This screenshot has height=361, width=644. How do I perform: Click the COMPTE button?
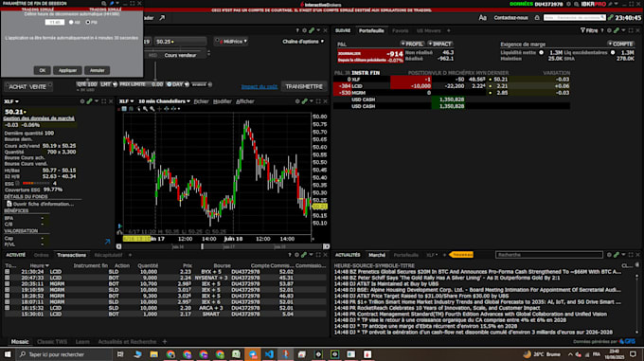pyautogui.click(x=620, y=44)
